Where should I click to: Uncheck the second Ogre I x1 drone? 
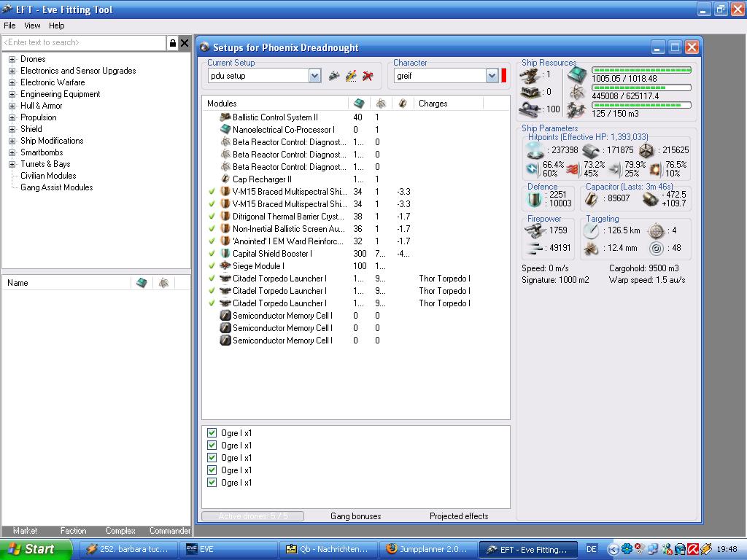pyautogui.click(x=212, y=446)
